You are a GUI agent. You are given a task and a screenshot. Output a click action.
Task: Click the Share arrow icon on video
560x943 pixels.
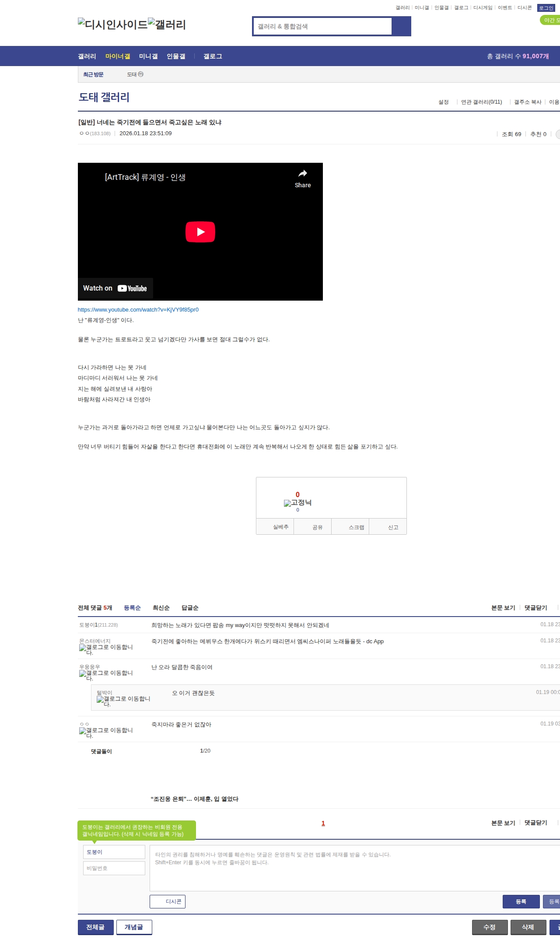(x=302, y=174)
